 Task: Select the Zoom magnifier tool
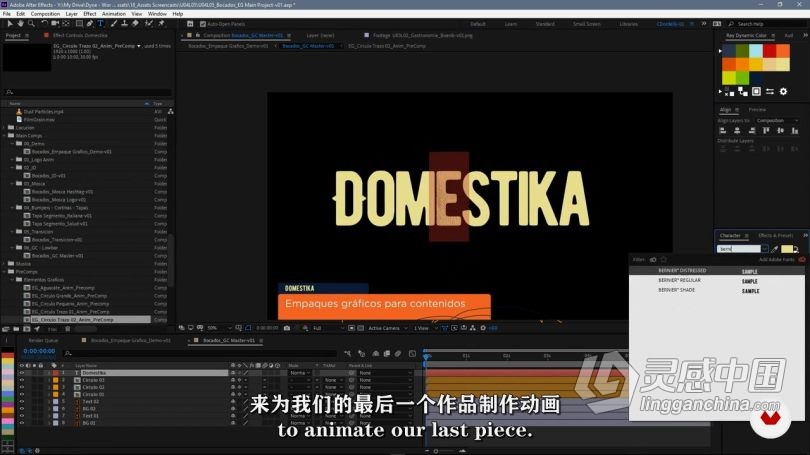[x=32, y=24]
